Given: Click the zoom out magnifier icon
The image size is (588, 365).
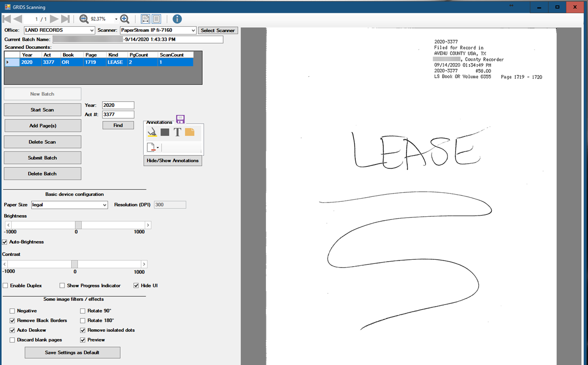Looking at the screenshot, I should (x=84, y=19).
